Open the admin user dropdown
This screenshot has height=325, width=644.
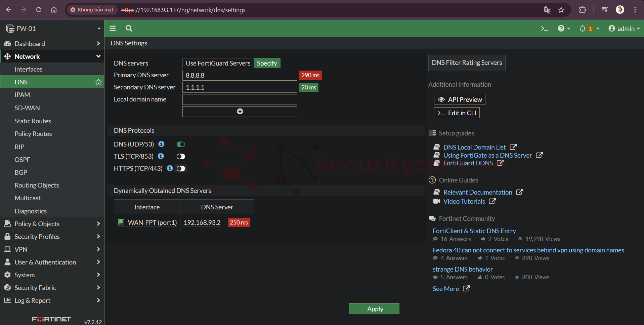pos(624,29)
